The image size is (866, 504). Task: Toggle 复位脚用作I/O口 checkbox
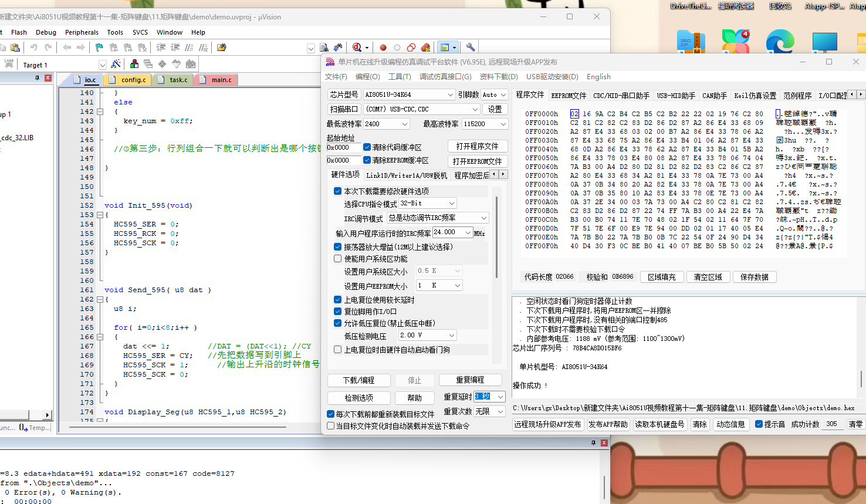point(338,312)
